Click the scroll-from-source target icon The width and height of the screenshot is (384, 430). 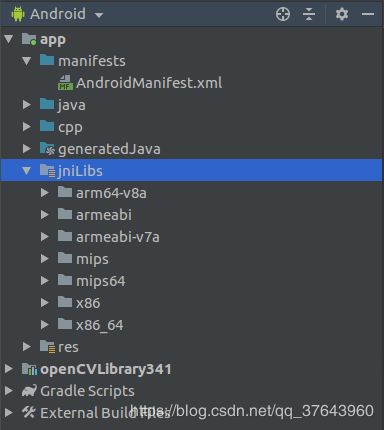(x=283, y=14)
